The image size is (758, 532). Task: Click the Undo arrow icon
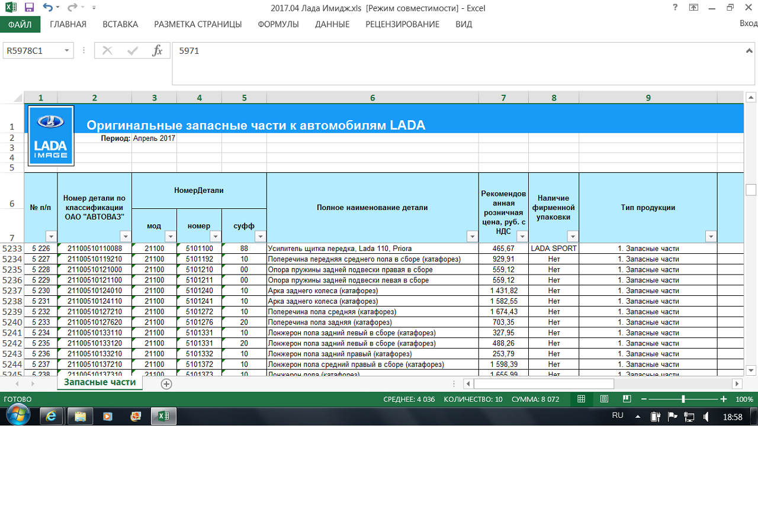[47, 8]
